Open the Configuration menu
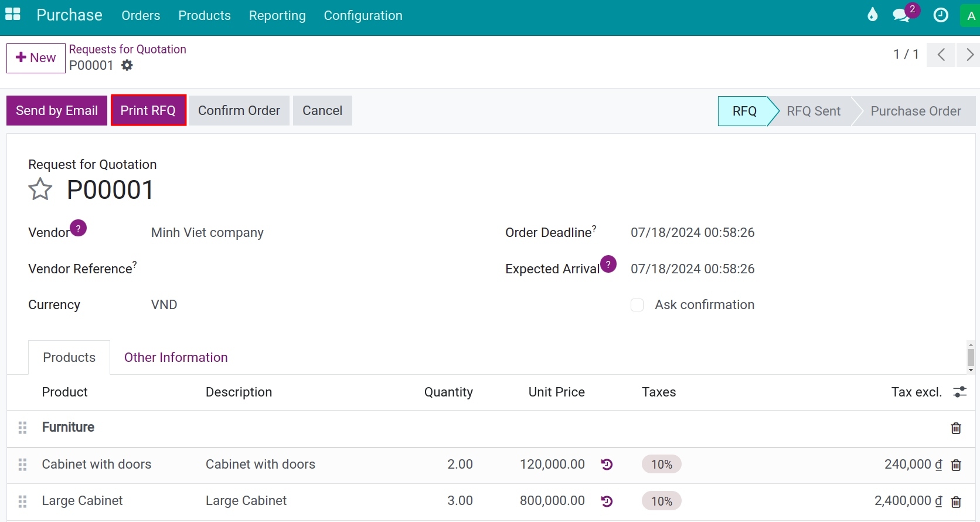 363,16
